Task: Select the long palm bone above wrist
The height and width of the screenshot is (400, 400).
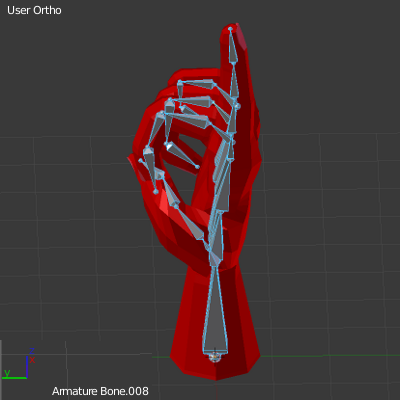Action: click(217, 238)
